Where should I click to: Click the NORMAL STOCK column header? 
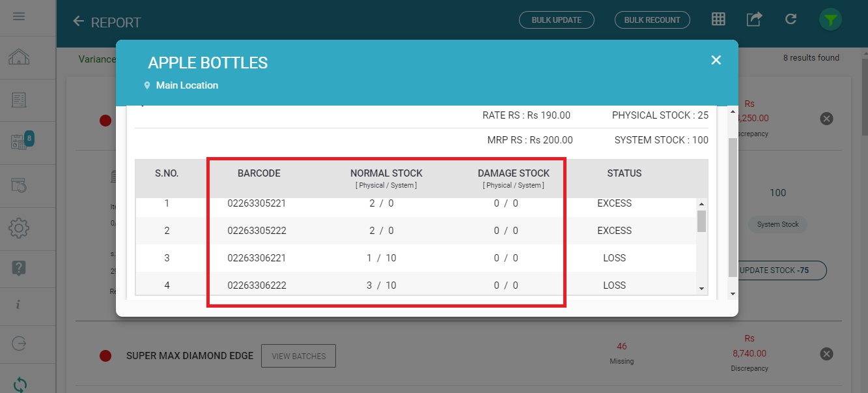386,173
